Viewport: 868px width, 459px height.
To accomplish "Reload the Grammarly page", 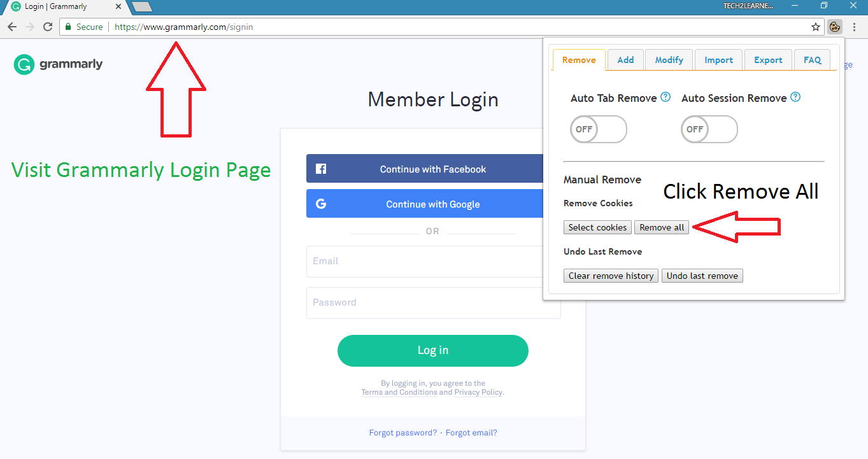I will pos(48,27).
